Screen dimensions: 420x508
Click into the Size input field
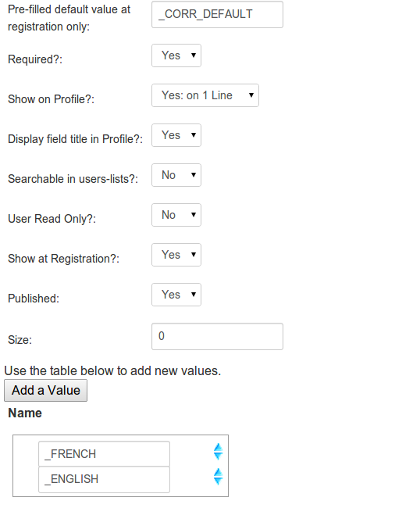(x=218, y=336)
